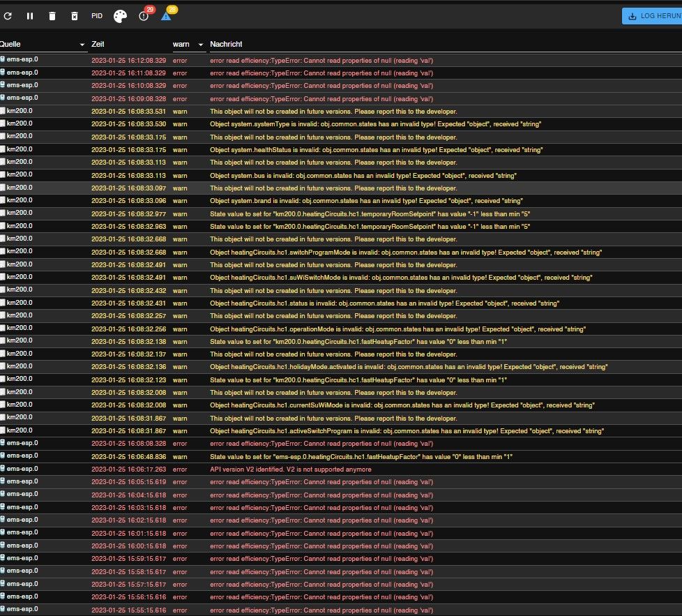Image resolution: width=682 pixels, height=616 pixels.
Task: Click error level at 16:02:15.618
Action: coord(180,520)
